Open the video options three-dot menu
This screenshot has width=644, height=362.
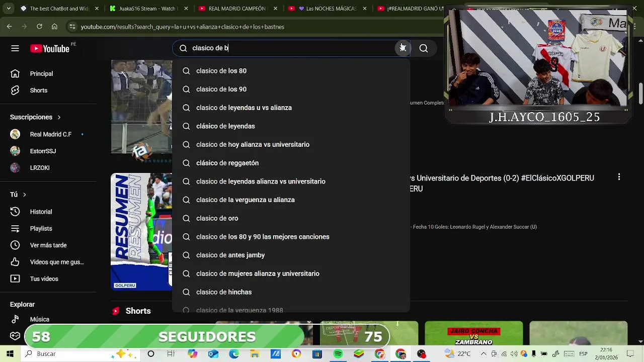click(x=619, y=177)
